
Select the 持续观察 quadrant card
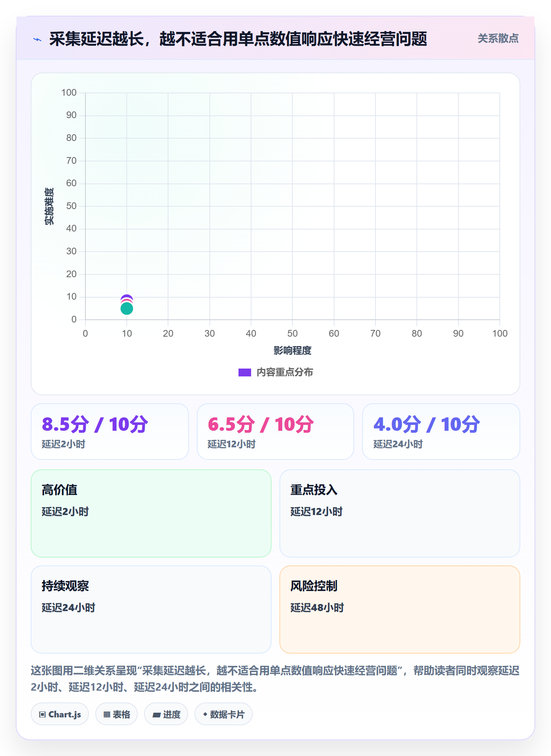(151, 610)
